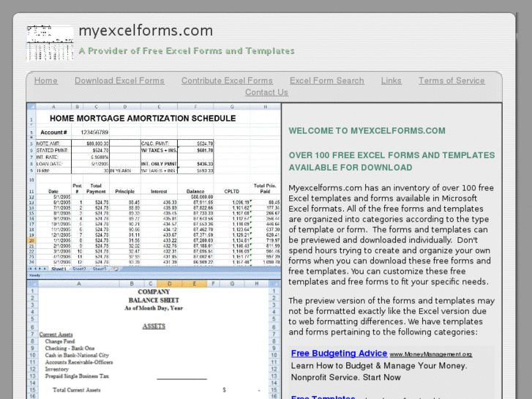Click the 'Accounts Receivable-Officers' row
The height and width of the screenshot is (399, 532).
tap(79, 362)
